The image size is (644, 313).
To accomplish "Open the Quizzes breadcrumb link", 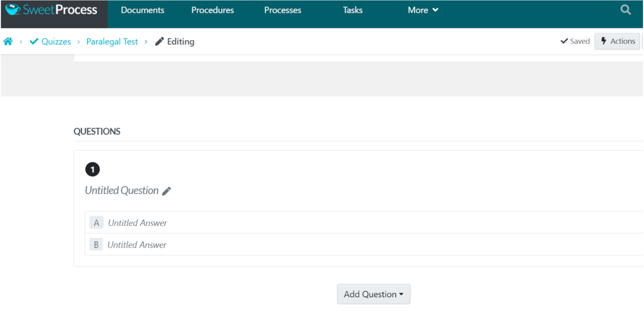I will pyautogui.click(x=56, y=42).
